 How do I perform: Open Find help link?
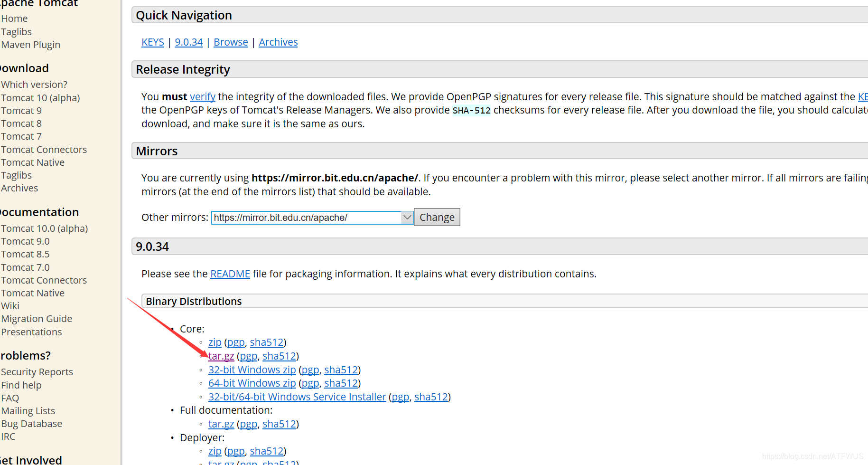pyautogui.click(x=21, y=385)
